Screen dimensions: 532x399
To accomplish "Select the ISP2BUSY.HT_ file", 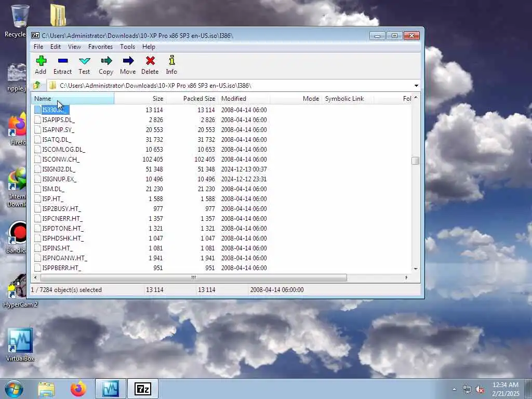I will (61, 209).
